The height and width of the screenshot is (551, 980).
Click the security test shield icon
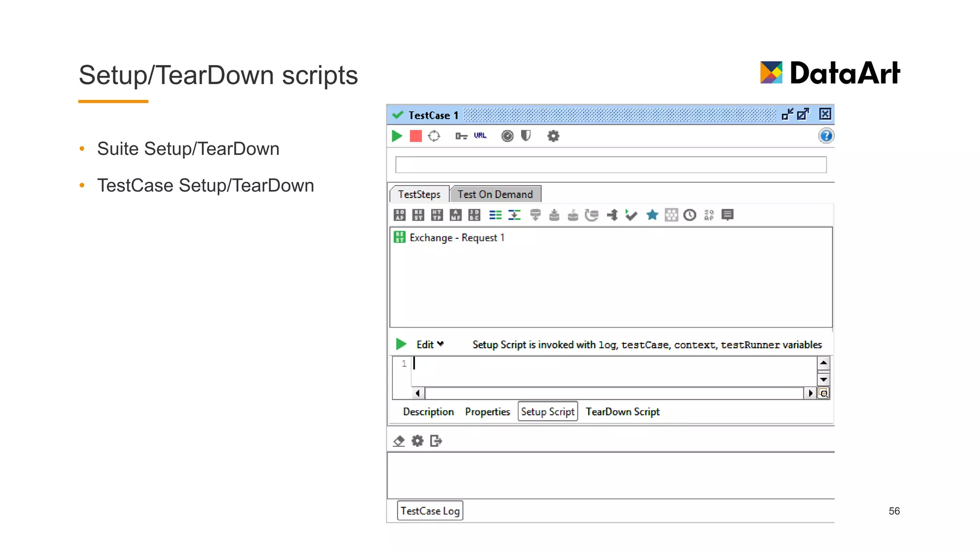pos(526,136)
